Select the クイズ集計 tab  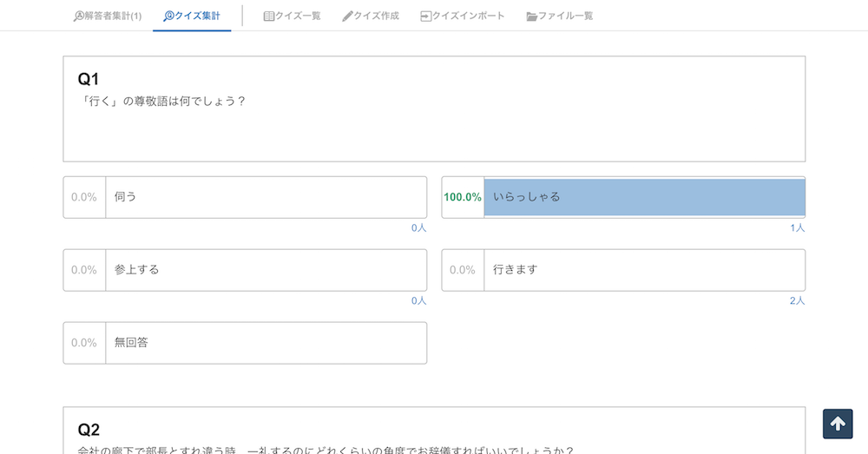(x=192, y=16)
